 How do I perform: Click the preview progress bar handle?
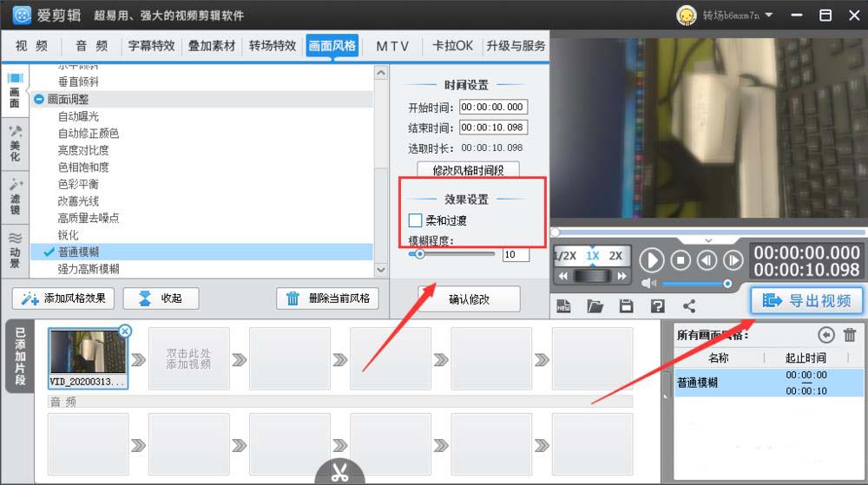[556, 233]
